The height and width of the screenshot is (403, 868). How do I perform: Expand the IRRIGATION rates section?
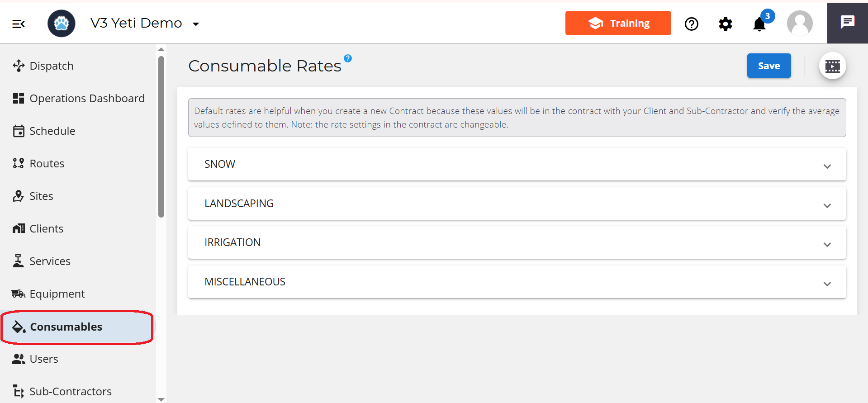click(x=517, y=242)
